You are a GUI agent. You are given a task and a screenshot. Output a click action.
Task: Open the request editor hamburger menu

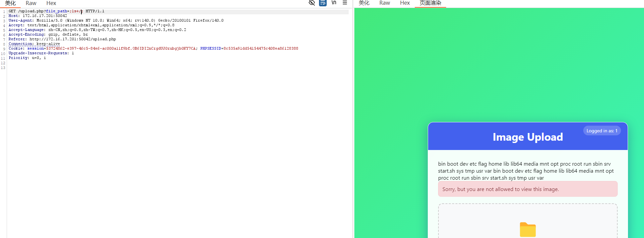click(x=345, y=3)
